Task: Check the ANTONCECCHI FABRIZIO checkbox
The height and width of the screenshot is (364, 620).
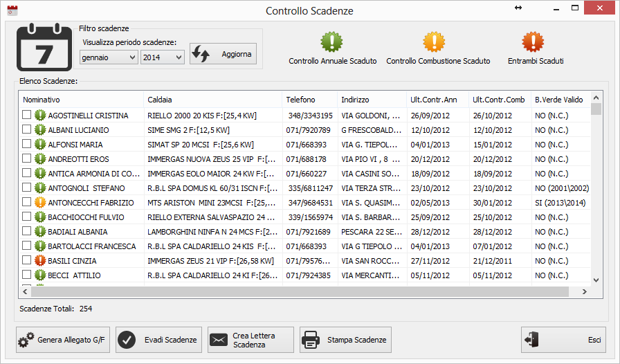Action: coord(26,202)
